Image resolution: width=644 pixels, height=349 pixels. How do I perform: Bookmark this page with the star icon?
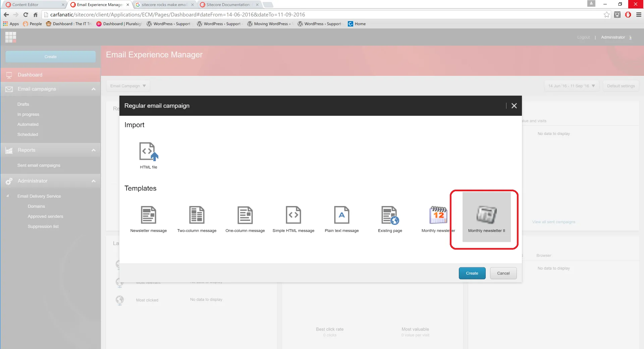(x=606, y=14)
